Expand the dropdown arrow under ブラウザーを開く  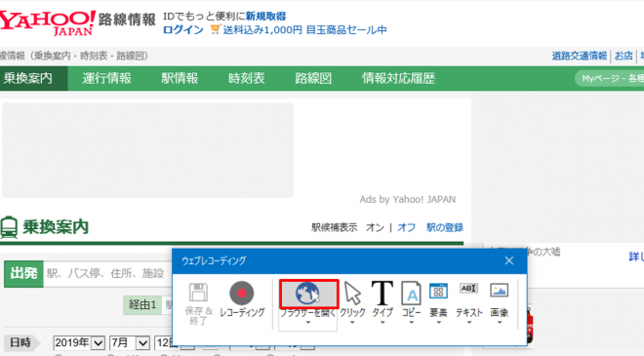(x=308, y=323)
